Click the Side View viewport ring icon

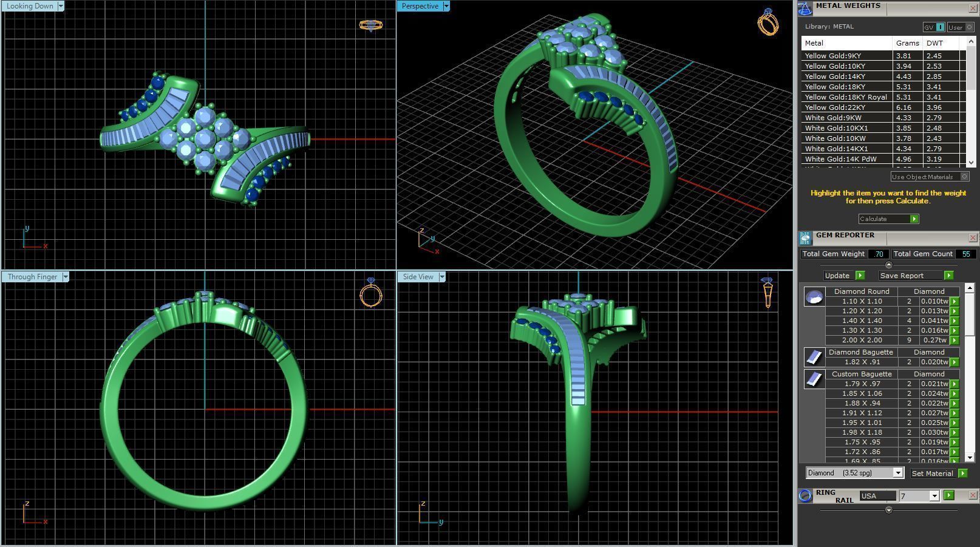(x=767, y=292)
